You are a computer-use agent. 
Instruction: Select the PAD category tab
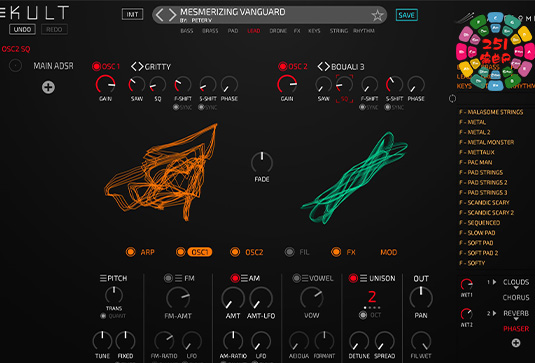point(233,31)
